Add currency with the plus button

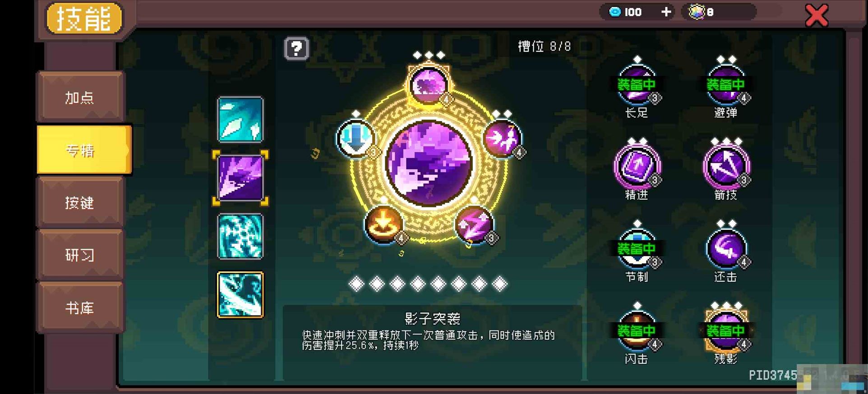coord(666,12)
